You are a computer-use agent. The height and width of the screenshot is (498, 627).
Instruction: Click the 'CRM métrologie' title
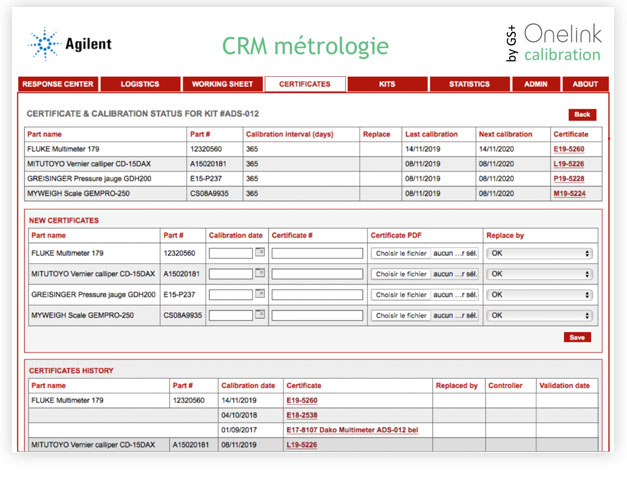point(306,46)
